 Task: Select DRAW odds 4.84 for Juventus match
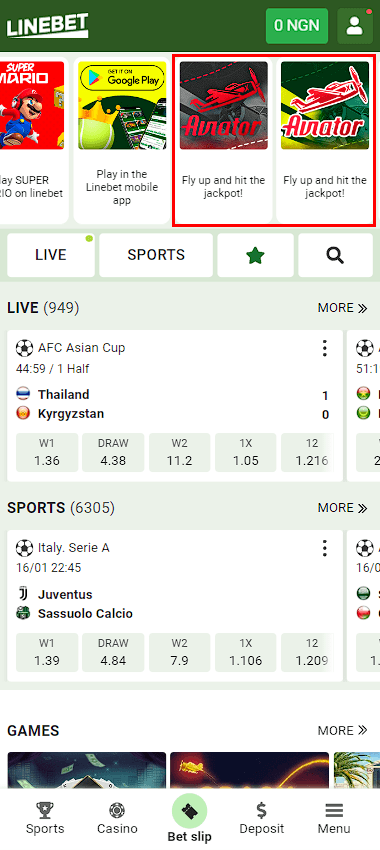(113, 652)
